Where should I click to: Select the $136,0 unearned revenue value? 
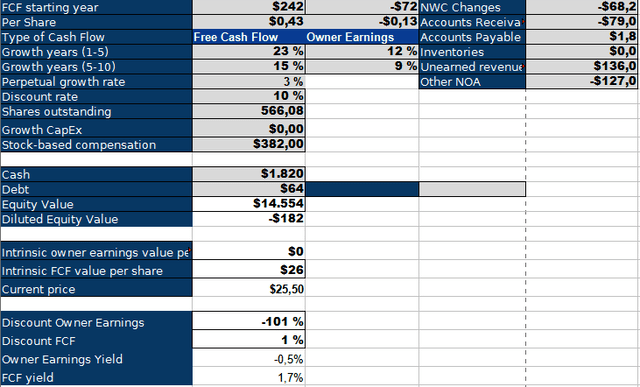pos(582,67)
